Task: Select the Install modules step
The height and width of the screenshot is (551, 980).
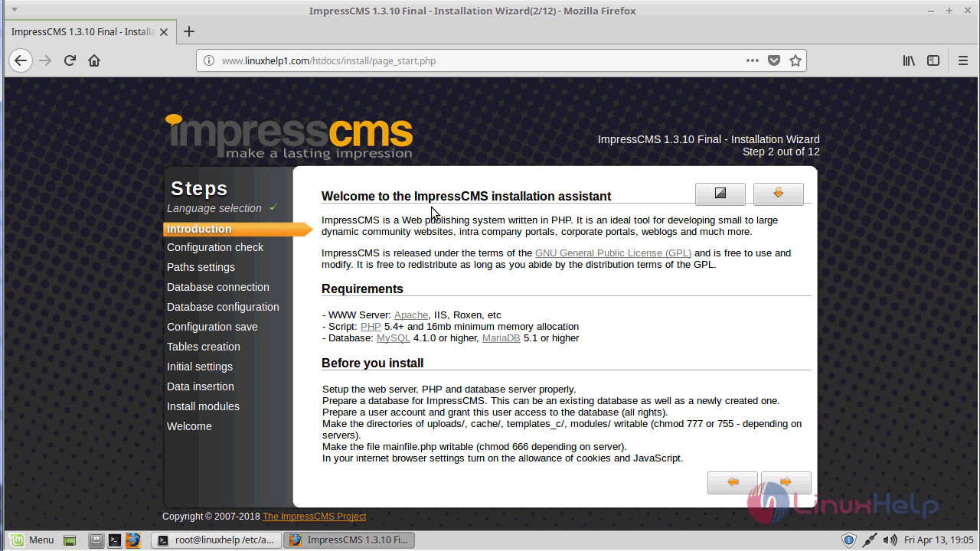Action: 204,406
